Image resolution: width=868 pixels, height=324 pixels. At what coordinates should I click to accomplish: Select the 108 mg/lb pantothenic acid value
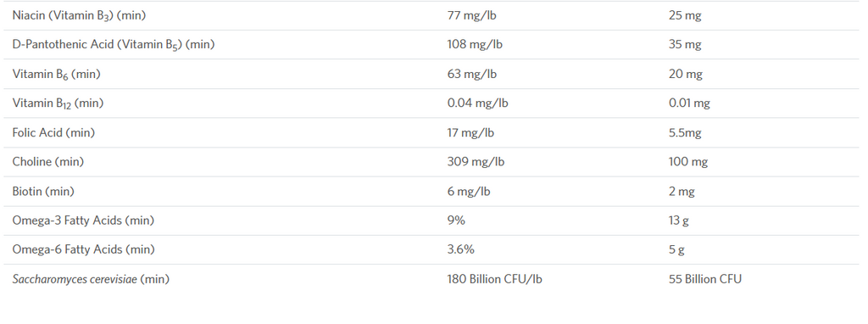(475, 44)
